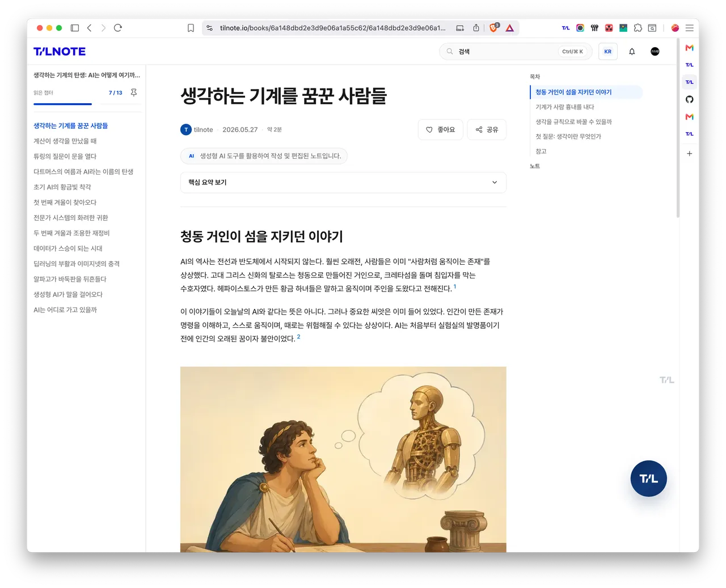The image size is (726, 588).
Task: Open chapter 튜링의 질문이 문을 열다
Action: pos(65,156)
